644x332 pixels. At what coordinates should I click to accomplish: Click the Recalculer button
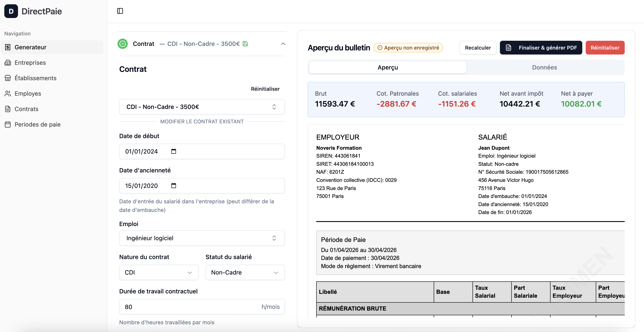point(478,48)
